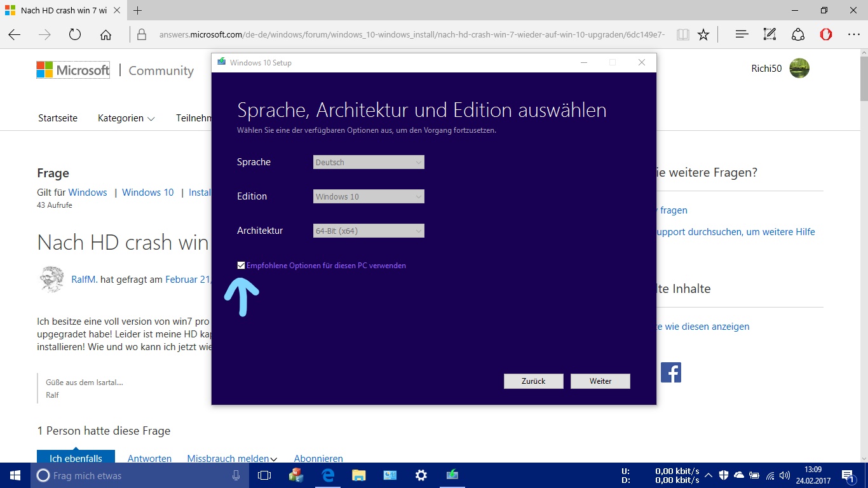Screen dimensions: 868x488
Task: Select the 'Nach HD crash win 7' browser tab
Action: [x=64, y=10]
